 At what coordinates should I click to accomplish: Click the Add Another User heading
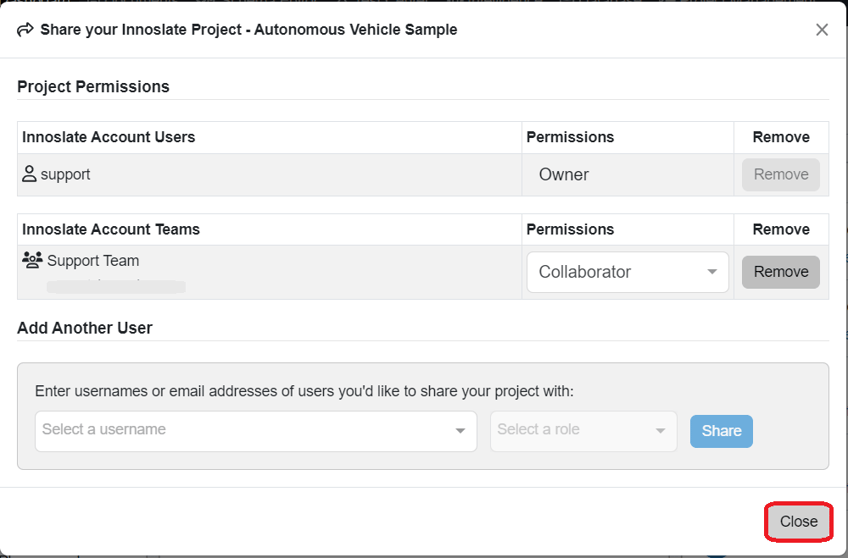pos(85,328)
